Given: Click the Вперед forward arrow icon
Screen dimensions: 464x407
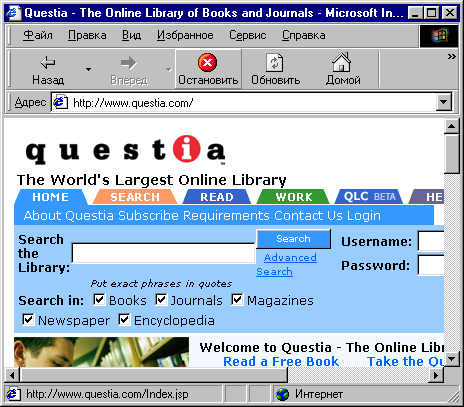Looking at the screenshot, I should (x=128, y=62).
